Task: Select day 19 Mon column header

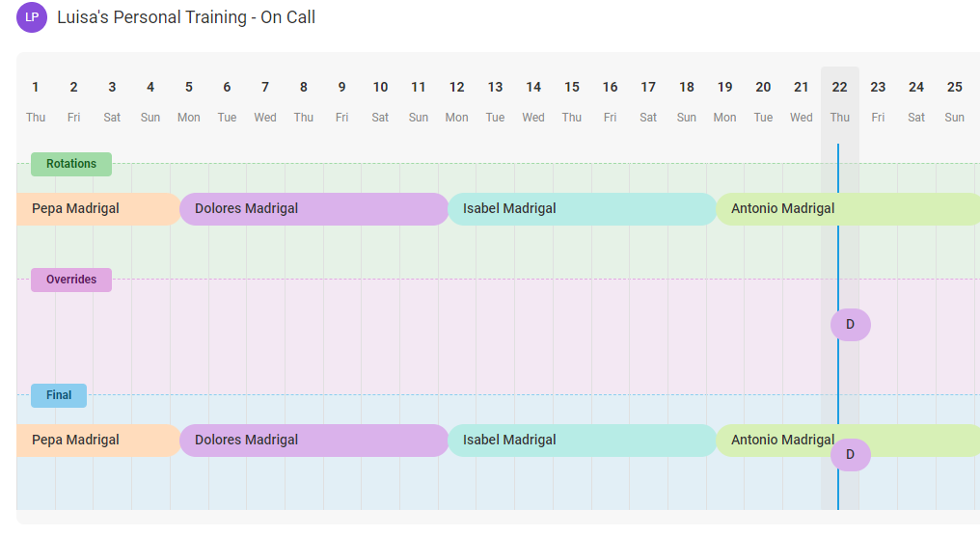Action: coord(725,101)
